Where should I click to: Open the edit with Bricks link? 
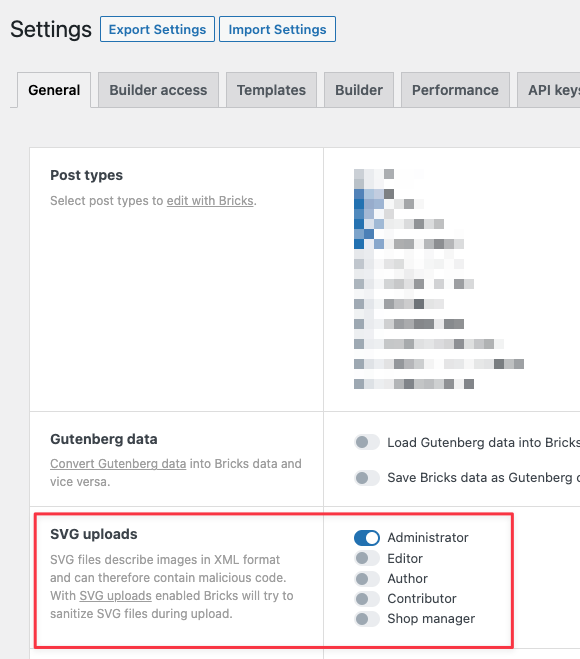pos(210,201)
